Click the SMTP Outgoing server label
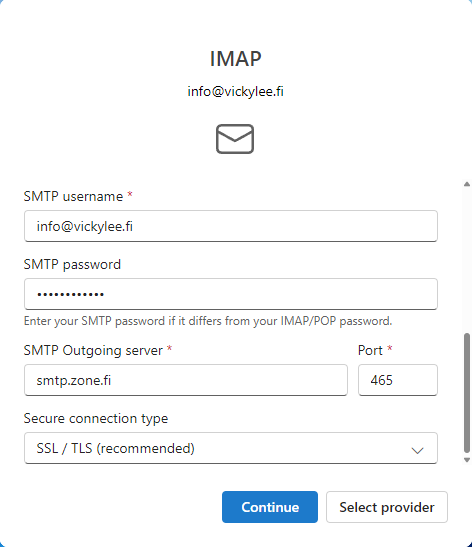The height and width of the screenshot is (547, 472). pos(93,350)
